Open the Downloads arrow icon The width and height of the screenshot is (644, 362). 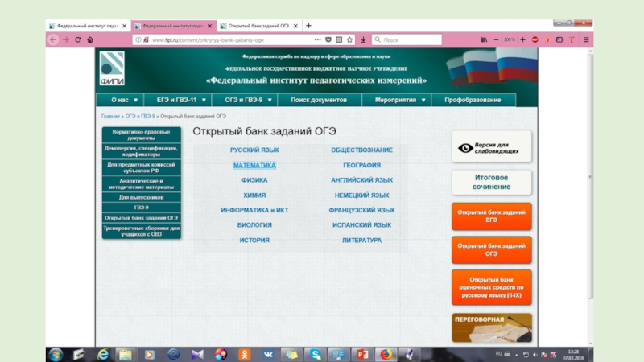pos(364,39)
